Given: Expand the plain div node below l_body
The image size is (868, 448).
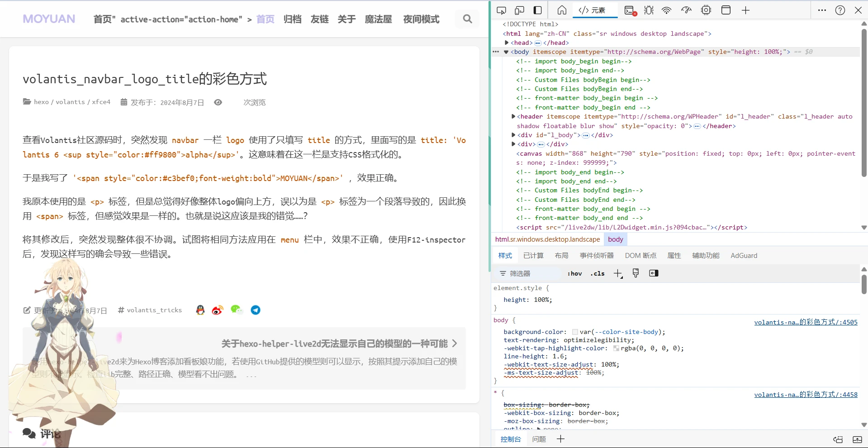Looking at the screenshot, I should click(x=513, y=144).
